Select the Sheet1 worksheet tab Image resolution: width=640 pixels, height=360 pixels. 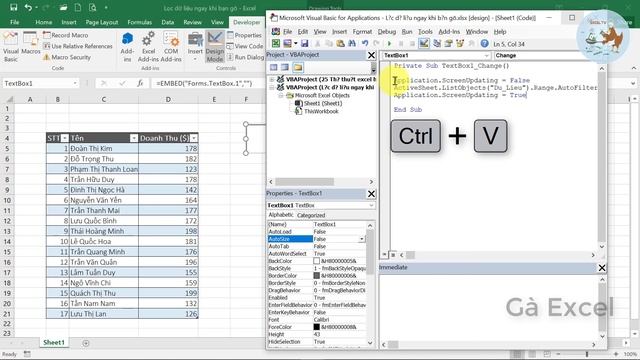[54, 343]
